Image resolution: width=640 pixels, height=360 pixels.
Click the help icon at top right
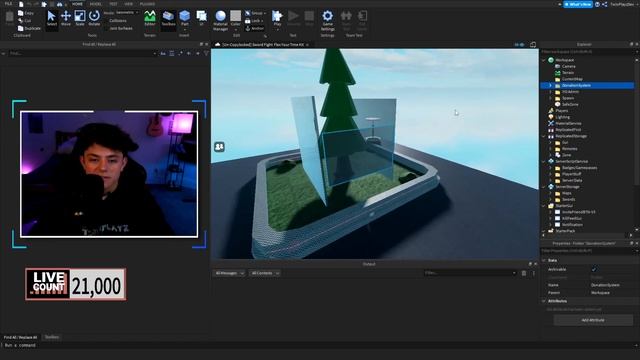[x=597, y=4]
